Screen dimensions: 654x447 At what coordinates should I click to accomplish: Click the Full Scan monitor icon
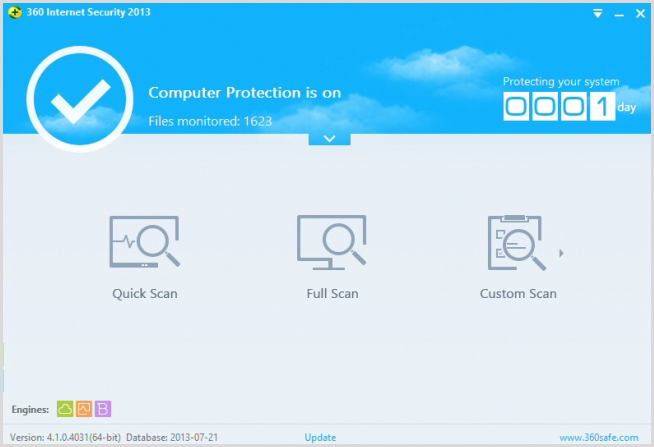click(x=332, y=242)
